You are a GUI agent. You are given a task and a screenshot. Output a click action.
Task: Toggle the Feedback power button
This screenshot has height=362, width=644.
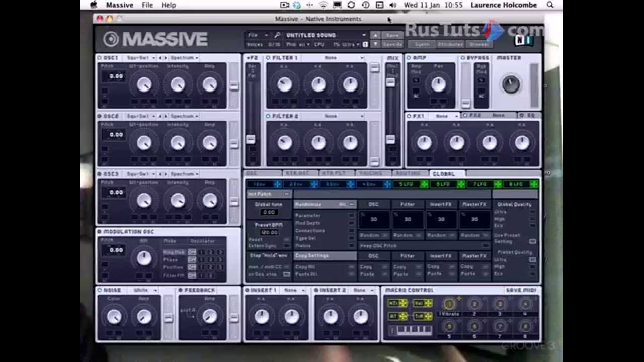point(181,290)
